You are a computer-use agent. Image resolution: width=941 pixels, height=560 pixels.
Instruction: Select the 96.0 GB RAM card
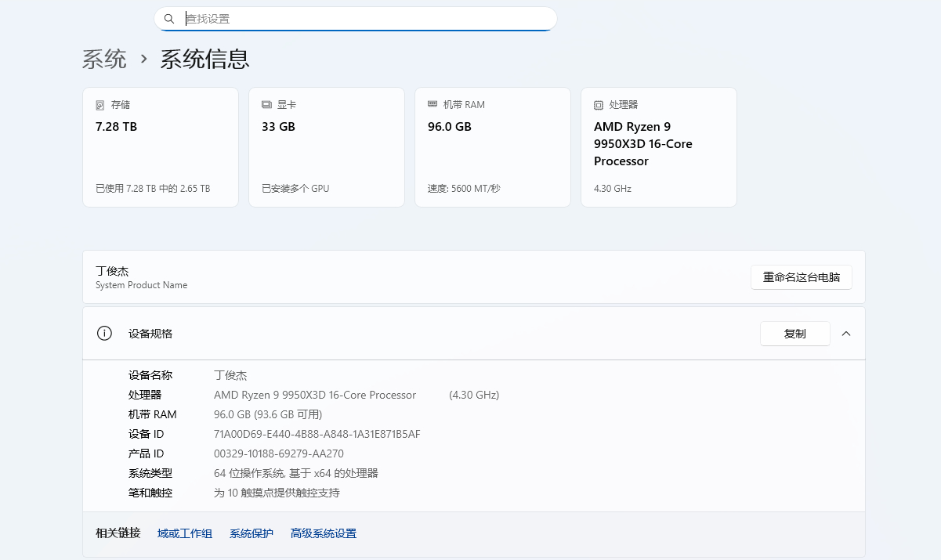point(492,146)
